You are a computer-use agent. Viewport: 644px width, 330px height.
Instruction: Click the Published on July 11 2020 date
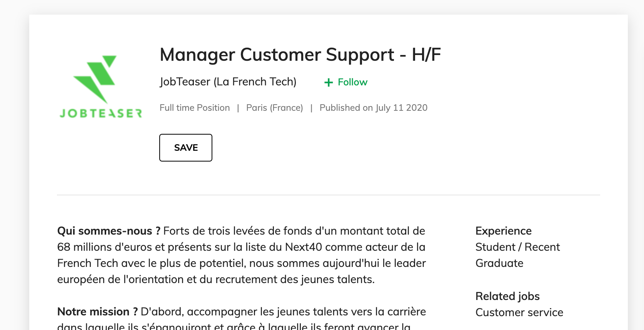(374, 108)
